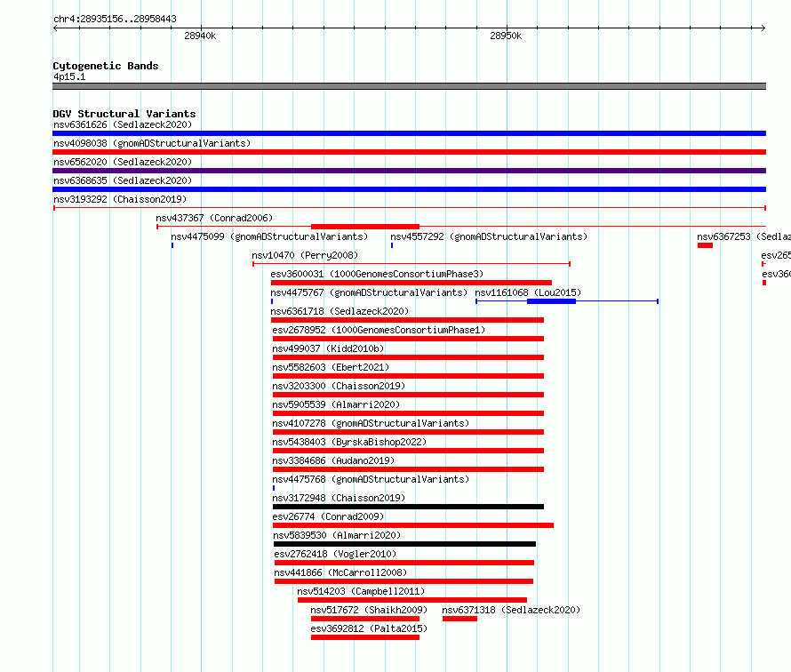The image size is (791, 672).
Task: Click nsv3172948 (Chaisson2019) label
Action: (x=339, y=498)
